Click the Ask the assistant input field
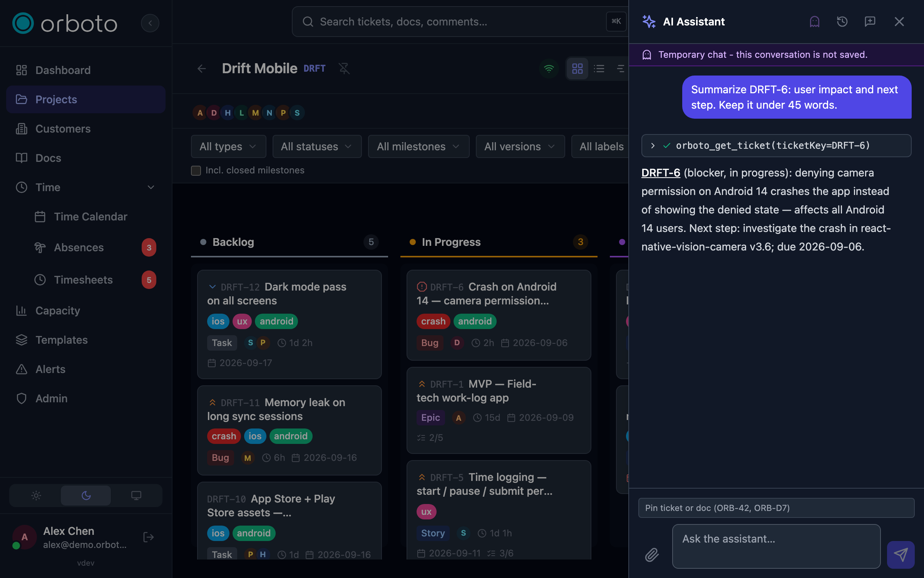Screen dimensions: 924x578 (x=776, y=546)
